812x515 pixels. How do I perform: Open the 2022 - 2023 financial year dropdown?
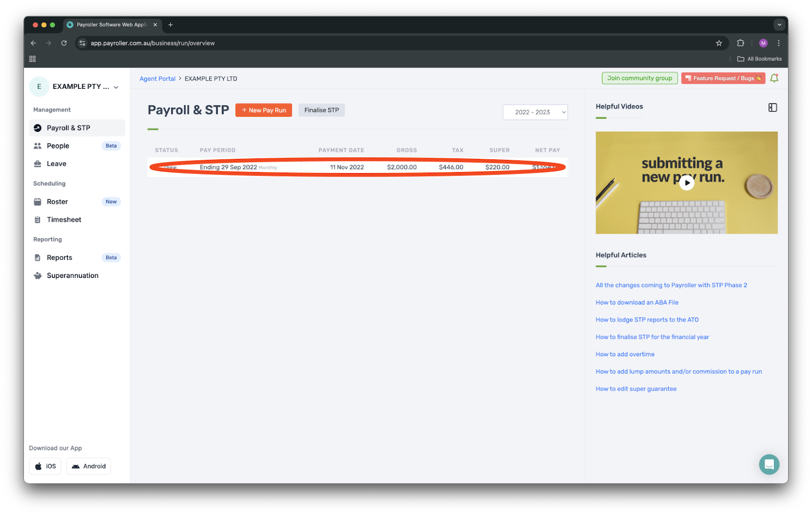[535, 112]
